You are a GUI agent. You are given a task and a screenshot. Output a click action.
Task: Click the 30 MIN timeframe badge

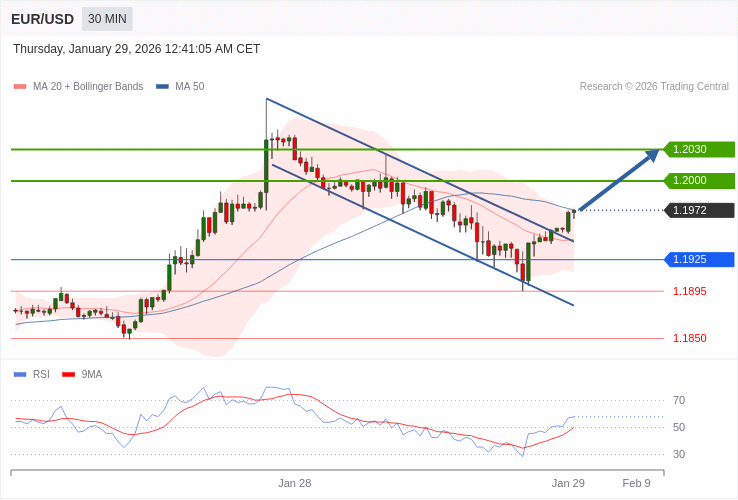tap(107, 19)
